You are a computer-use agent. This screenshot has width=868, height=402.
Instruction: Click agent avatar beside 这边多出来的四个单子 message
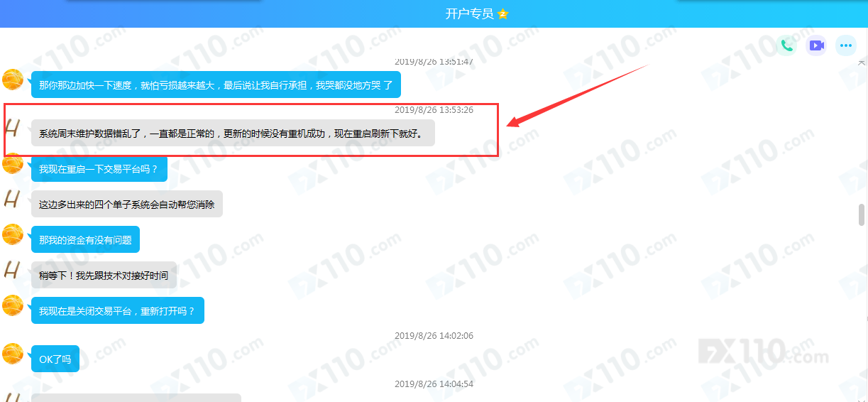(x=12, y=200)
